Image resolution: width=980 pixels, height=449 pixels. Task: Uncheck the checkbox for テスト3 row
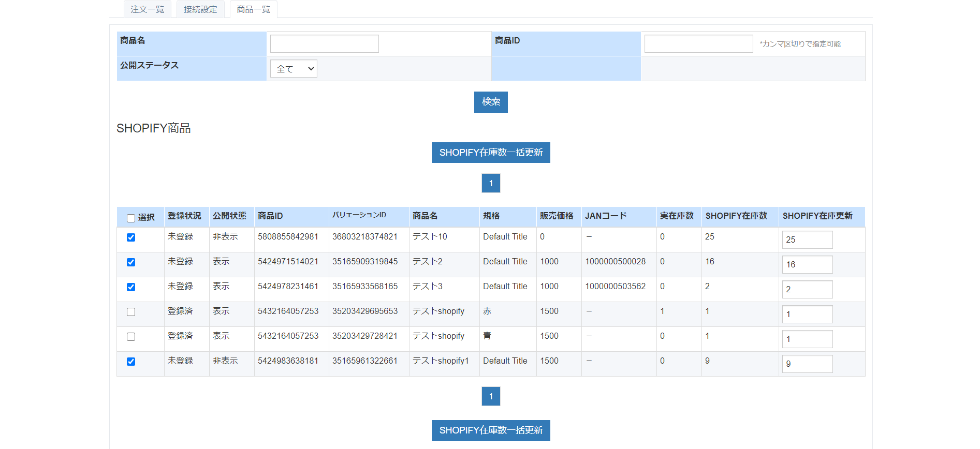pos(131,287)
